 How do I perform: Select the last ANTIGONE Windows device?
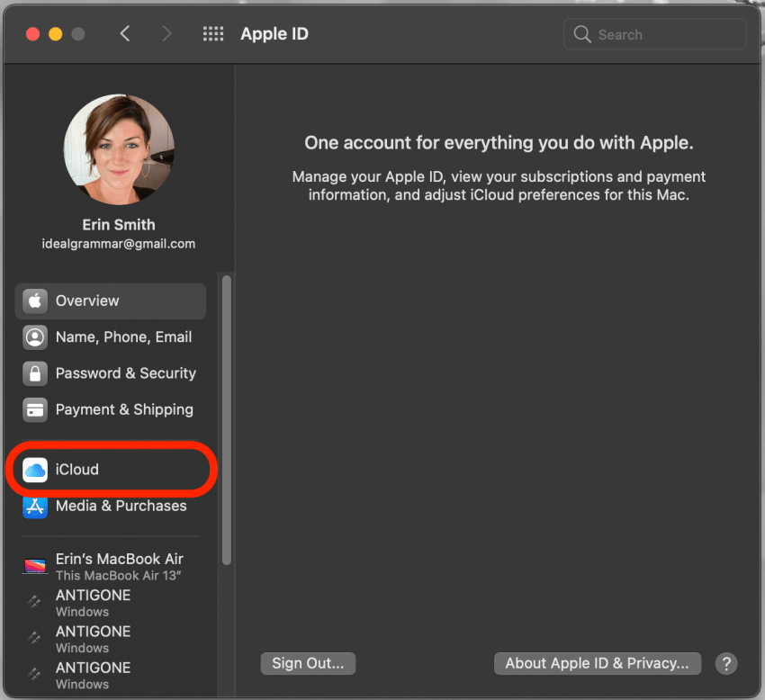tap(93, 675)
